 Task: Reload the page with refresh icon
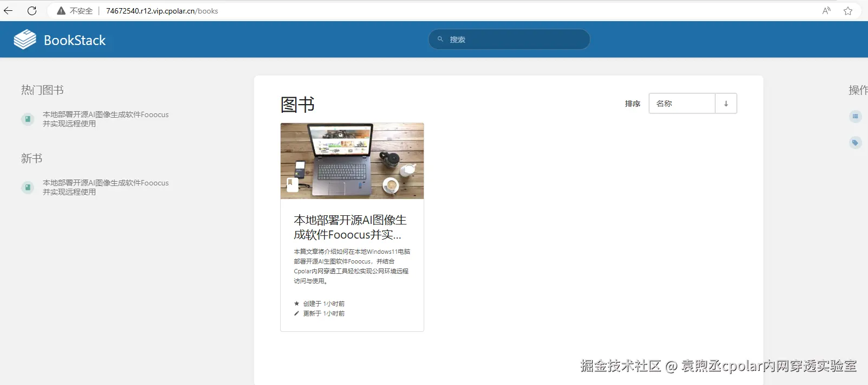[32, 11]
